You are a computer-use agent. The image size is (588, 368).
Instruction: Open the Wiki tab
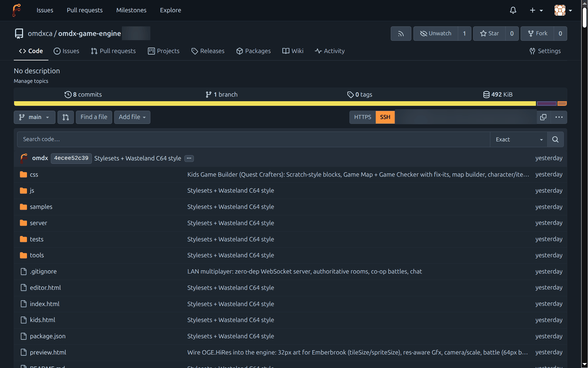[x=293, y=51]
